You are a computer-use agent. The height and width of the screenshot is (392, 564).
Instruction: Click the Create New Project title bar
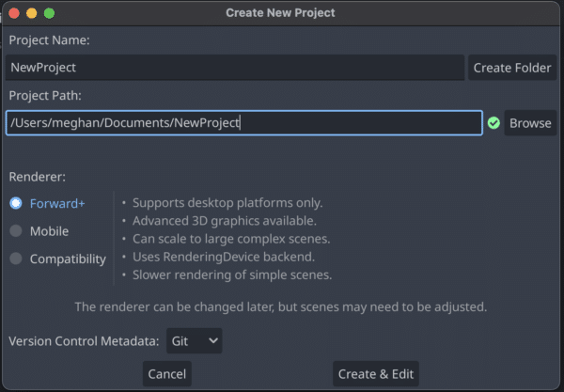(280, 13)
